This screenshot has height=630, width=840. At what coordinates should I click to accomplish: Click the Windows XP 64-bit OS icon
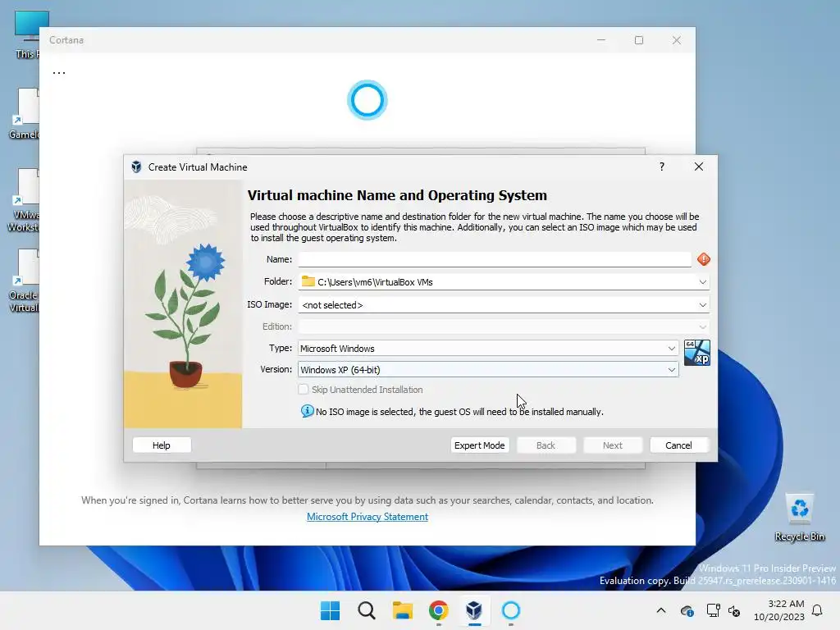(x=697, y=353)
